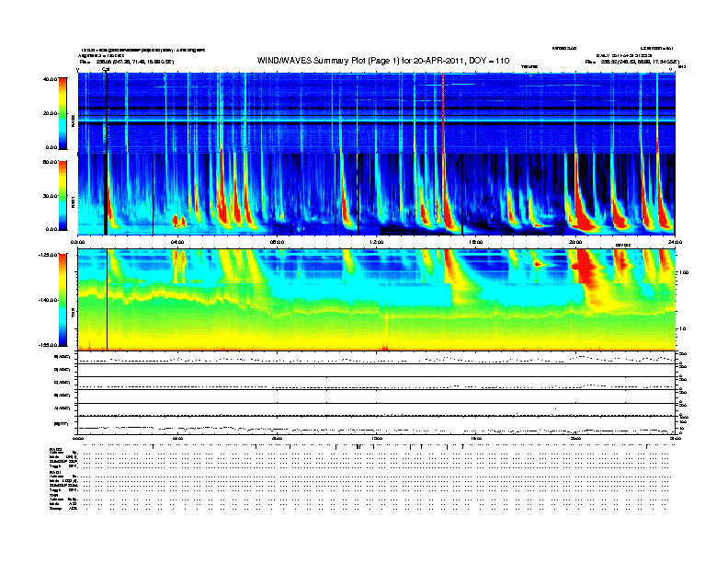Click the 12:00 label under RAD1 spectrogram

point(377,242)
